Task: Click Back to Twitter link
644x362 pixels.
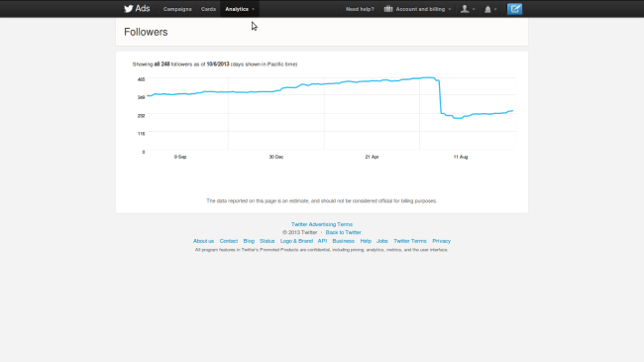Action: click(344, 232)
